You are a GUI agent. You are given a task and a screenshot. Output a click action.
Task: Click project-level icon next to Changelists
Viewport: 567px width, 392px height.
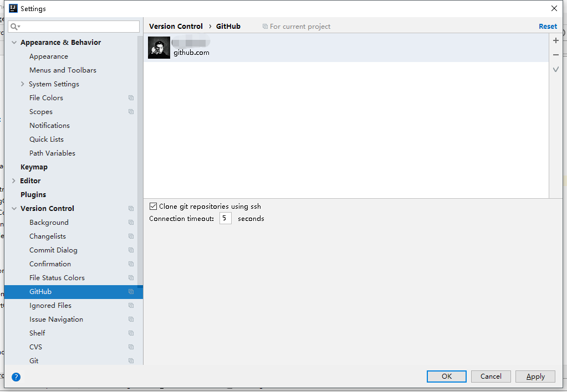tap(131, 236)
